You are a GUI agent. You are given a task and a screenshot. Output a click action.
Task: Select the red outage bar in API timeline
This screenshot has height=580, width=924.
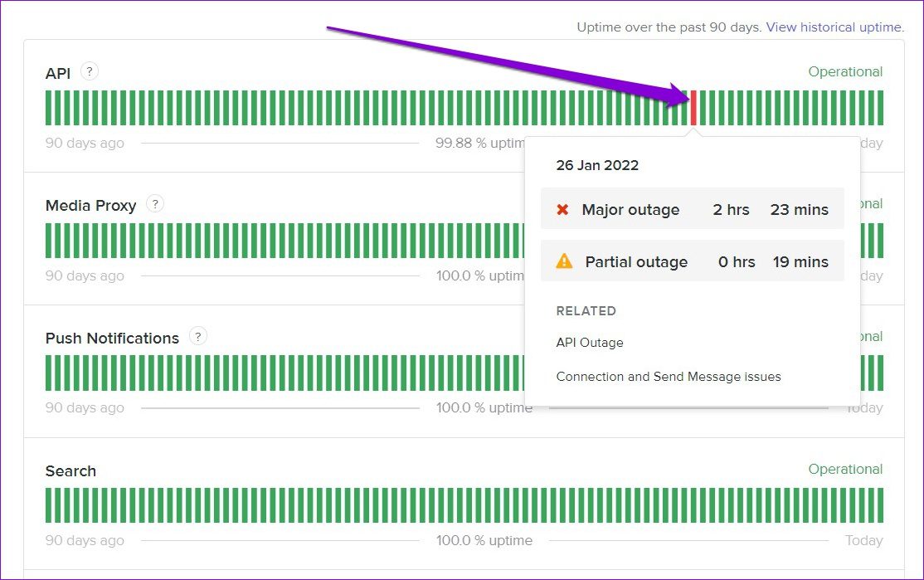click(693, 108)
